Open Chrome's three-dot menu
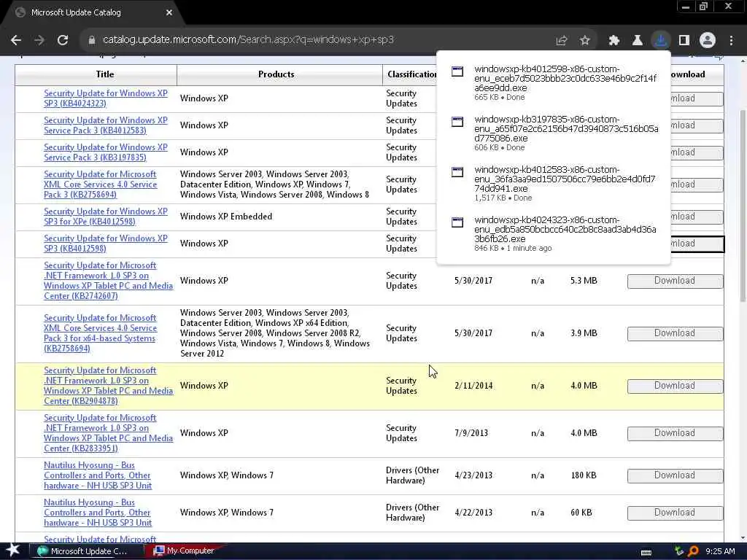747x560 pixels. tap(731, 41)
